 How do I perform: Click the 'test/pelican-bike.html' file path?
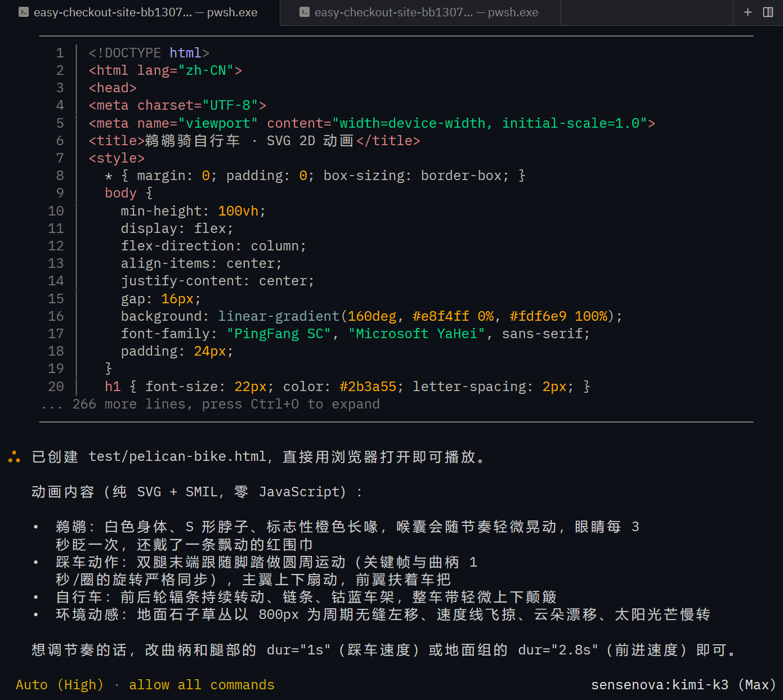tap(177, 456)
